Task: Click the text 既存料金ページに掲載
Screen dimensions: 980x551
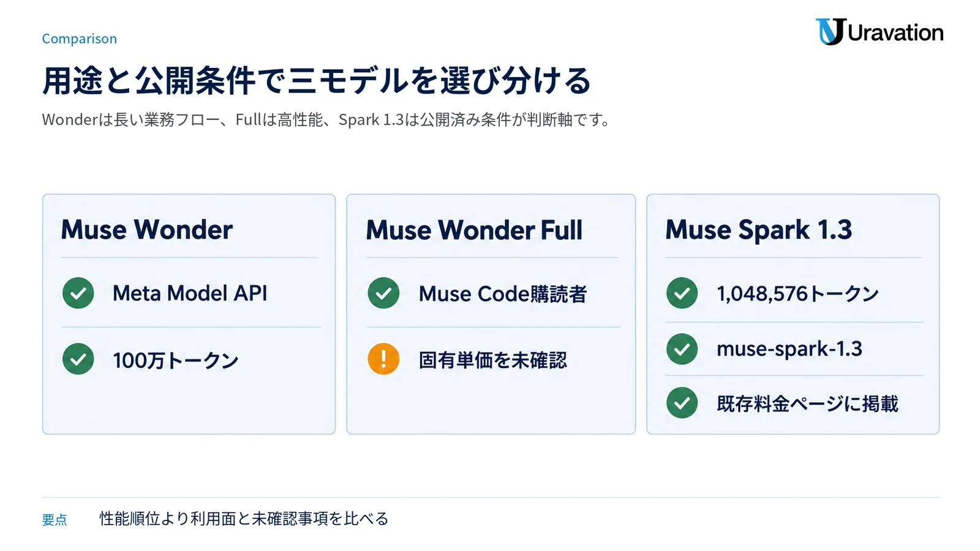Action: point(808,404)
